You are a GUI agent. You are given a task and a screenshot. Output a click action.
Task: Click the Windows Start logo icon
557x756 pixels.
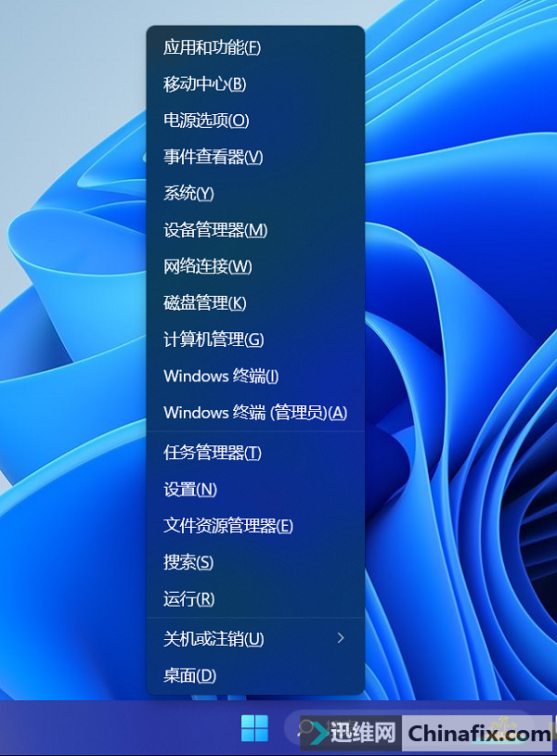coord(254,730)
